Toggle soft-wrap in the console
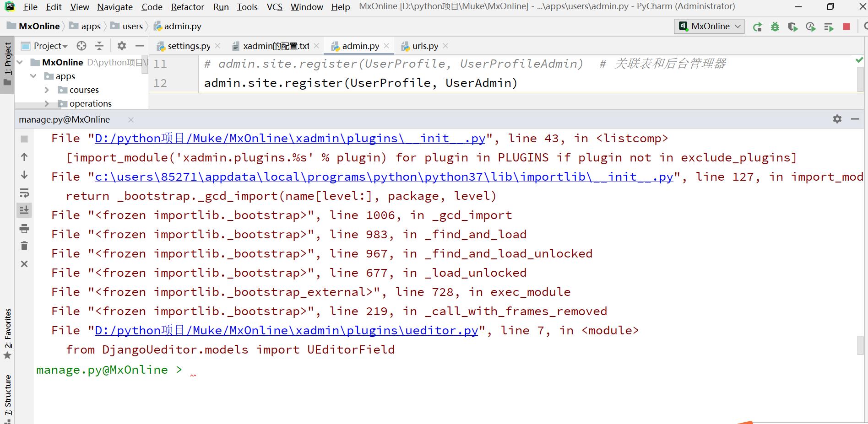The width and height of the screenshot is (868, 424). pyautogui.click(x=24, y=193)
